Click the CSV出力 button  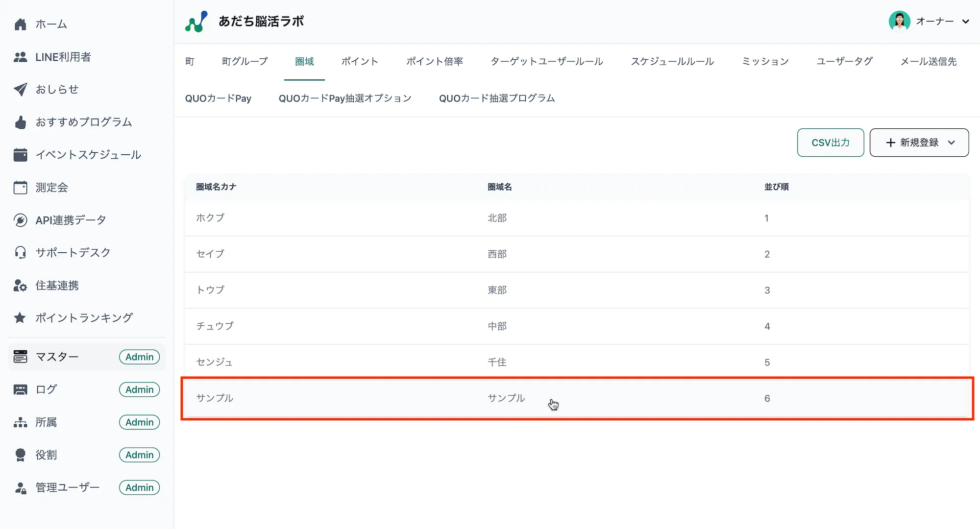[830, 143]
